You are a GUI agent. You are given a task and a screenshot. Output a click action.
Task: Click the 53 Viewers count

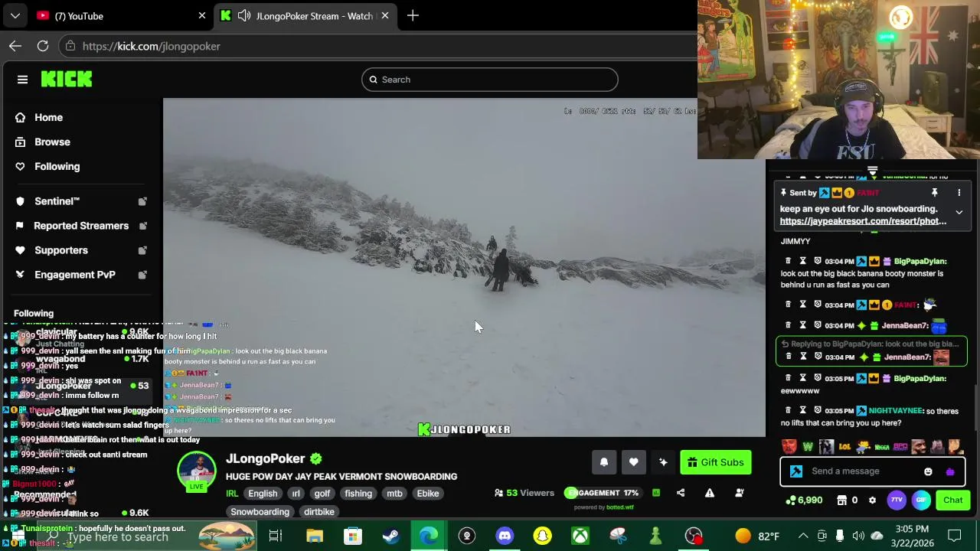525,493
